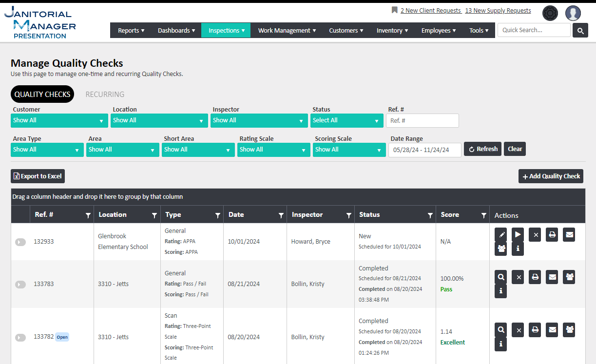Open the Score column filter icon

[483, 215]
